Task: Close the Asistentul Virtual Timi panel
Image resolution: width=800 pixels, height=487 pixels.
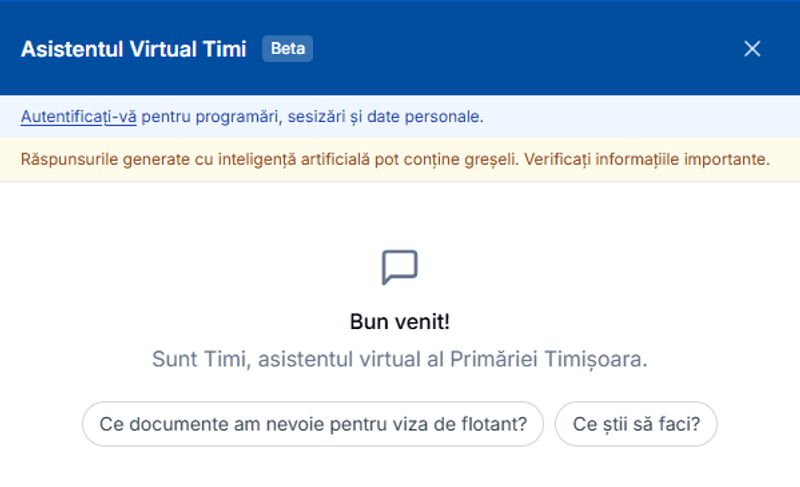Action: coord(752,48)
